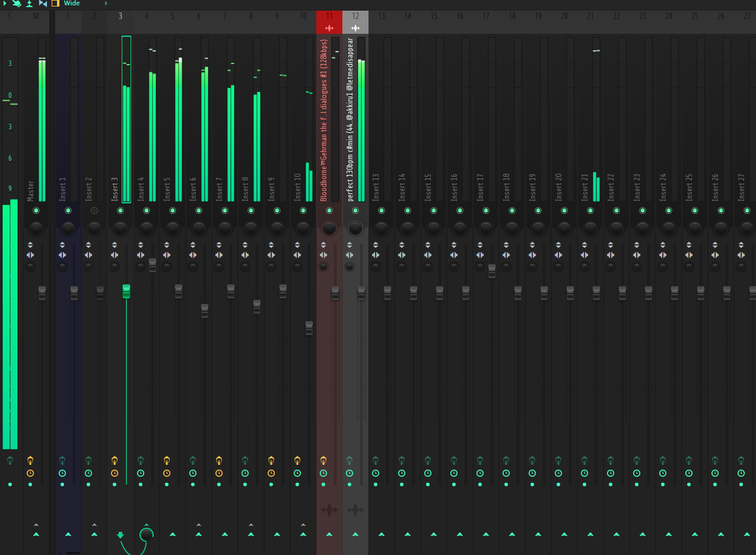Select the Master track name label
Image resolution: width=756 pixels, height=555 pixels.
point(30,190)
